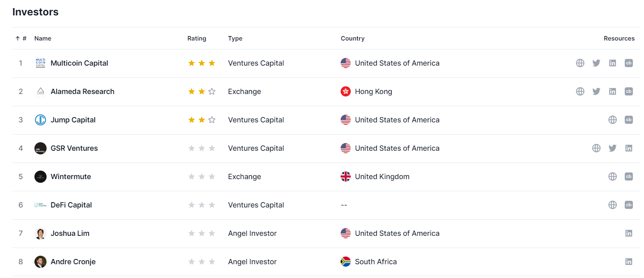Open Wintermute's Crunchbase icon
This screenshot has height=278, width=644.
coord(629,177)
